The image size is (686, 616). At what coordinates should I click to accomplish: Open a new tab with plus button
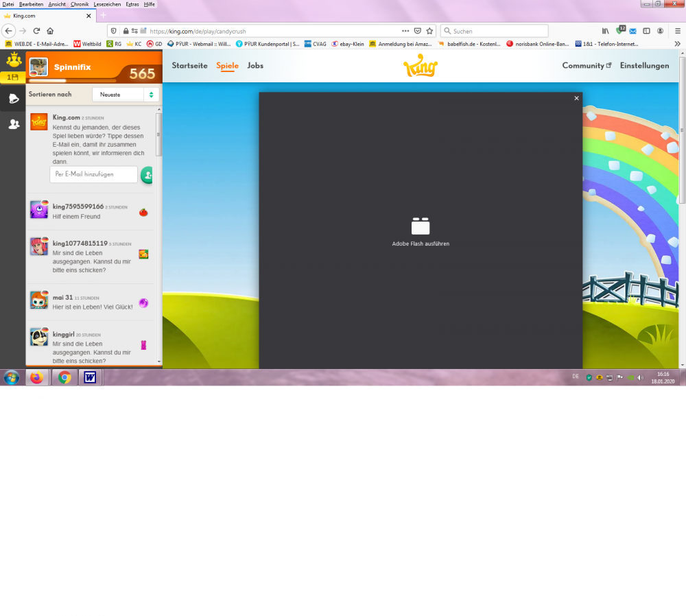(104, 15)
